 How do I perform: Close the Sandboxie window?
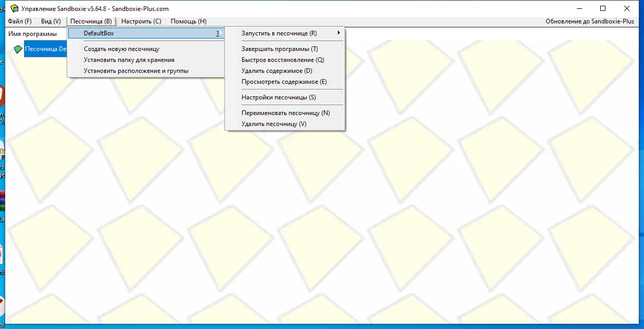(x=627, y=8)
